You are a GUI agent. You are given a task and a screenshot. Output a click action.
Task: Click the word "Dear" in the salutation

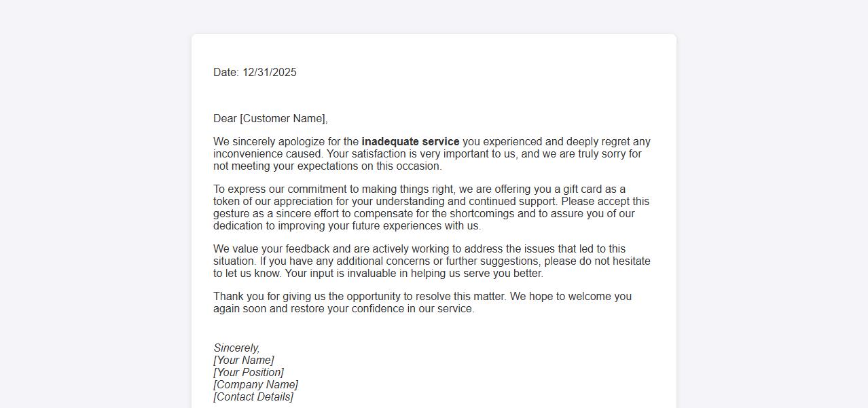(225, 119)
